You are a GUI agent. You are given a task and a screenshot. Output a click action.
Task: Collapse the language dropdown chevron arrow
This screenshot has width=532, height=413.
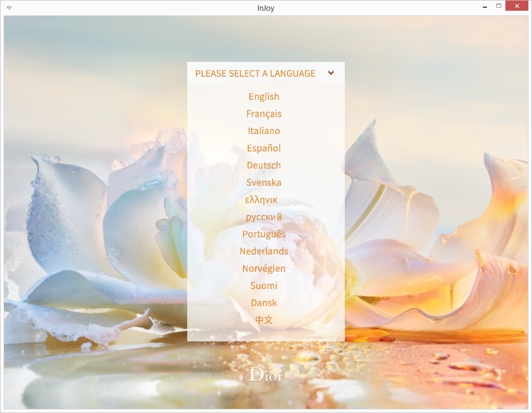coord(331,73)
